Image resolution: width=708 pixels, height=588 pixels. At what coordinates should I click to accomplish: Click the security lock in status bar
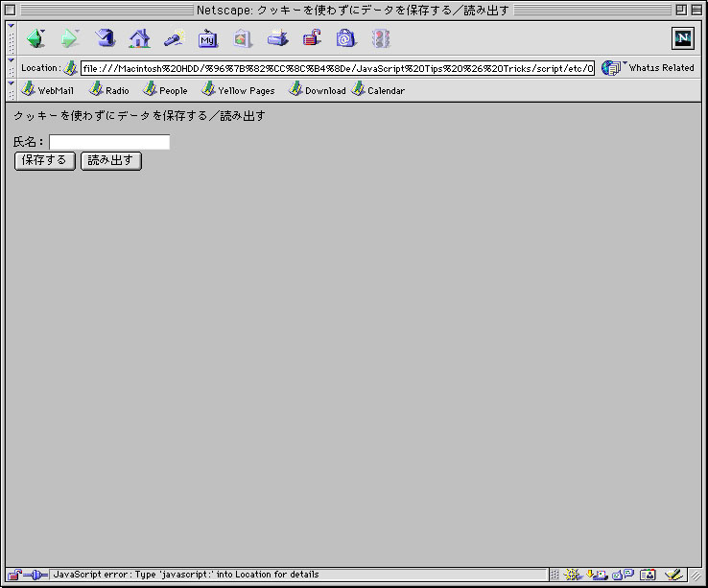(x=14, y=575)
